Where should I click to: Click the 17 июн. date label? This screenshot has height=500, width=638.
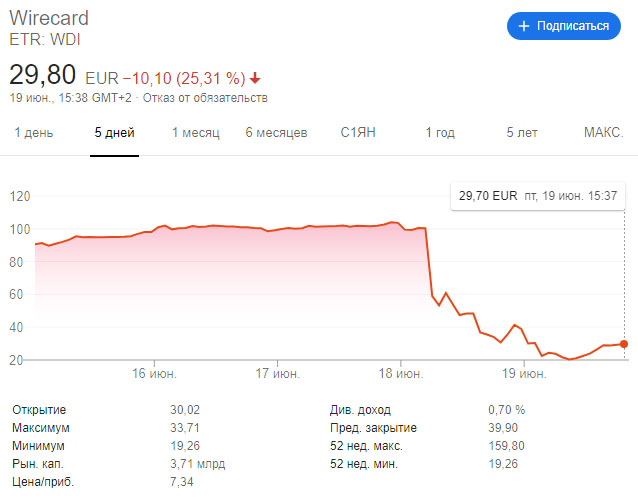[x=278, y=373]
